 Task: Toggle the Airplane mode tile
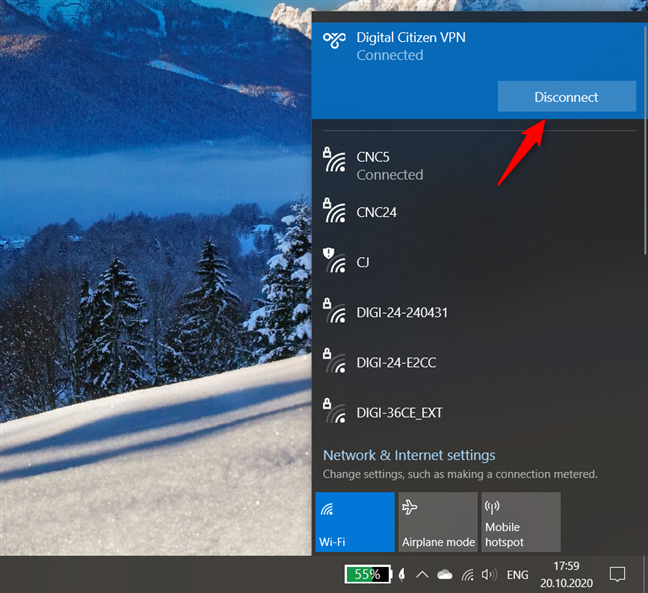(438, 522)
